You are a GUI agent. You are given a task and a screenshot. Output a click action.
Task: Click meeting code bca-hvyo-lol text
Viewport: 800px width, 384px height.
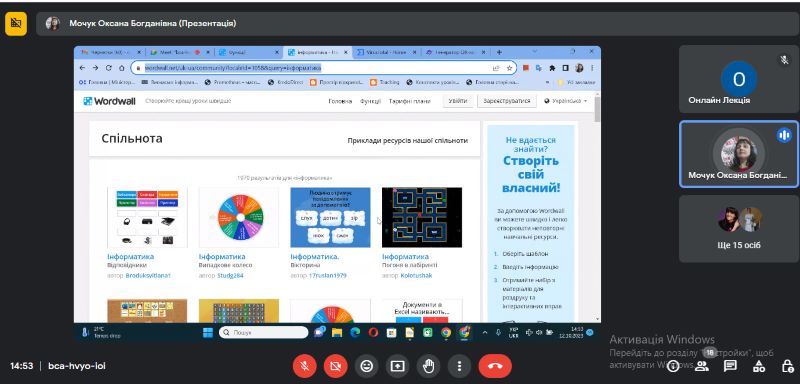pos(77,366)
